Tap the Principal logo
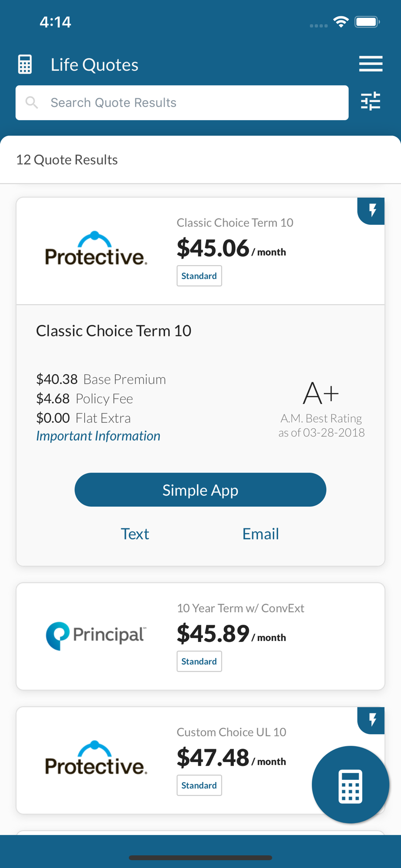Image resolution: width=401 pixels, height=868 pixels. click(x=96, y=636)
